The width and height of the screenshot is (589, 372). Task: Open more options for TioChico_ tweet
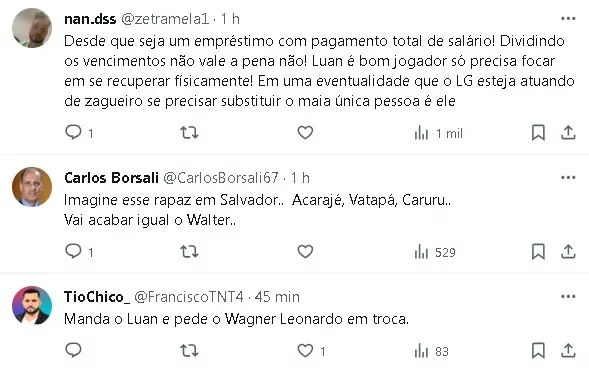tap(568, 296)
